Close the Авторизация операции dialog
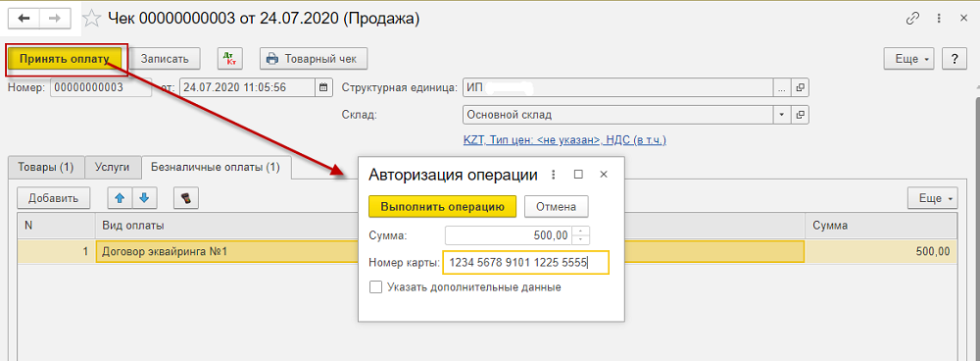Screen dimensions: 980x361 coord(603,175)
